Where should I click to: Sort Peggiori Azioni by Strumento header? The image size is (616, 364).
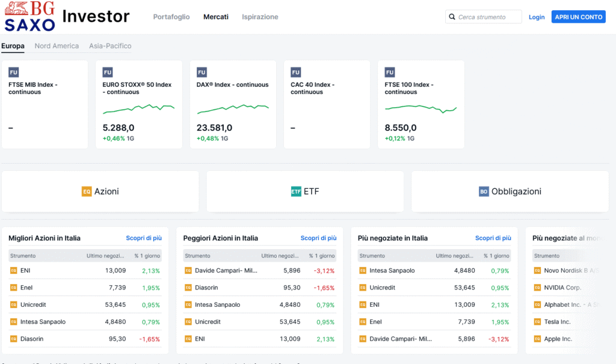[x=197, y=256]
